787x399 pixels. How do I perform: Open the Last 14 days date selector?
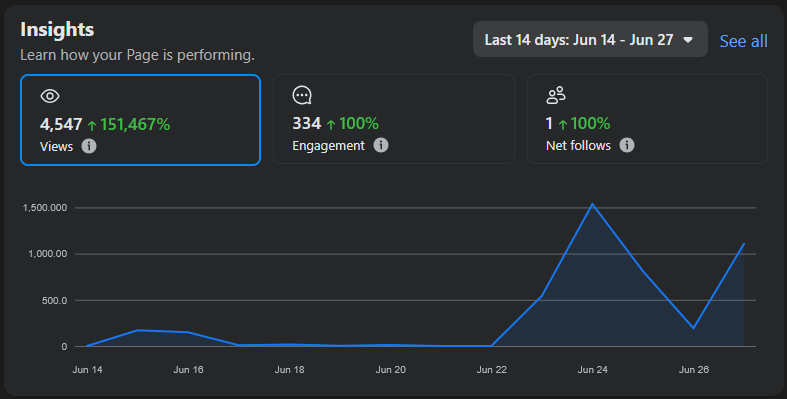590,39
